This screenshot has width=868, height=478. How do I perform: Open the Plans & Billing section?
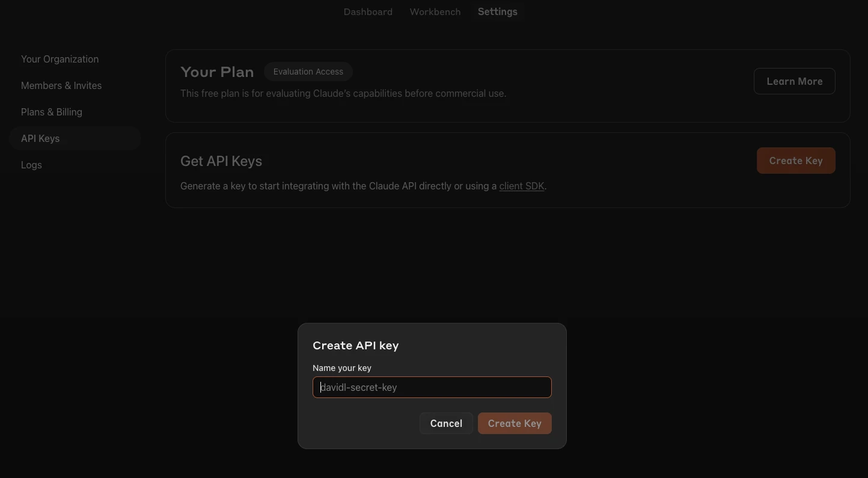(52, 112)
